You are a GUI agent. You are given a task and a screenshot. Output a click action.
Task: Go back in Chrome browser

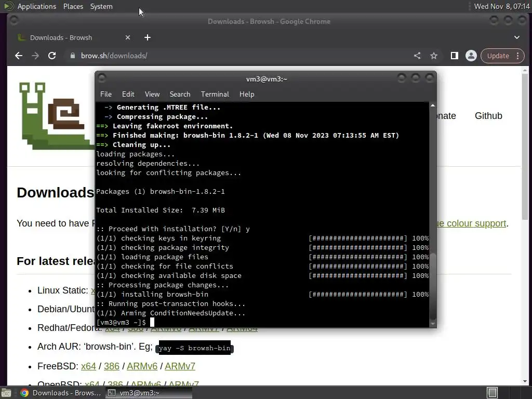pyautogui.click(x=19, y=56)
